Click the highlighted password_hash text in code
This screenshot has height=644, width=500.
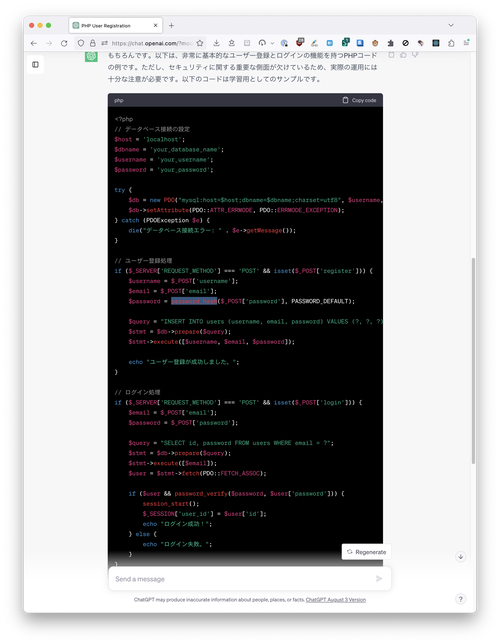(194, 301)
